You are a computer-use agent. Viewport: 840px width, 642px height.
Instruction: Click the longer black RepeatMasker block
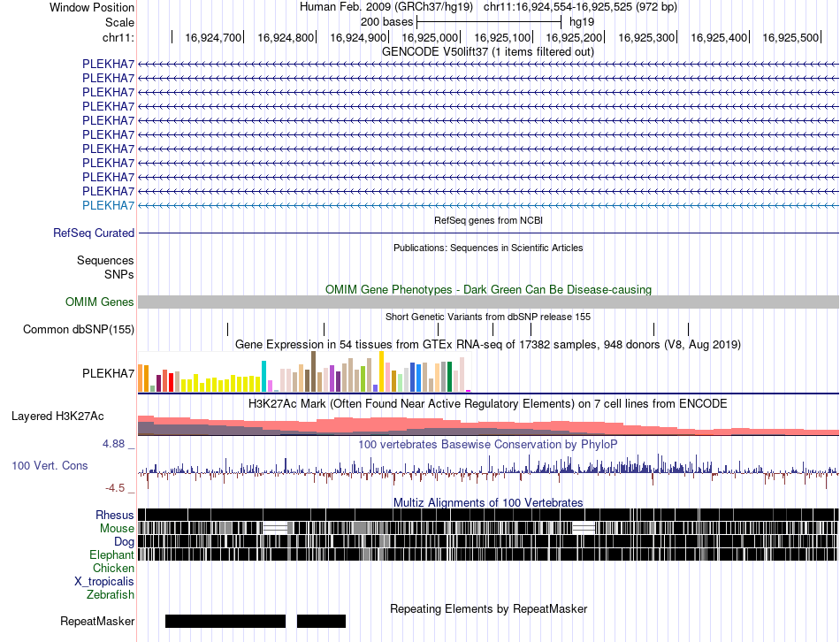pos(225,621)
